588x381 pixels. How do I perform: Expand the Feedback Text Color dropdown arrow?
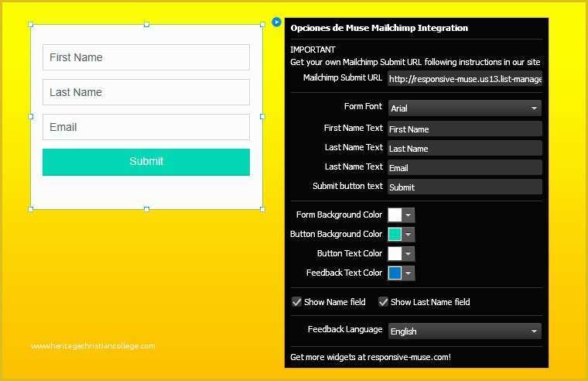(409, 273)
